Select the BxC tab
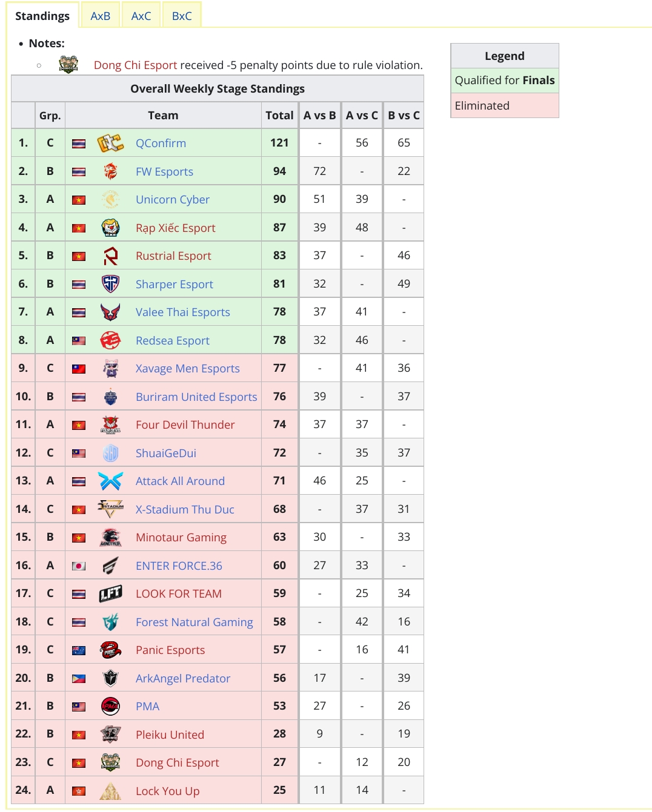 click(x=182, y=16)
